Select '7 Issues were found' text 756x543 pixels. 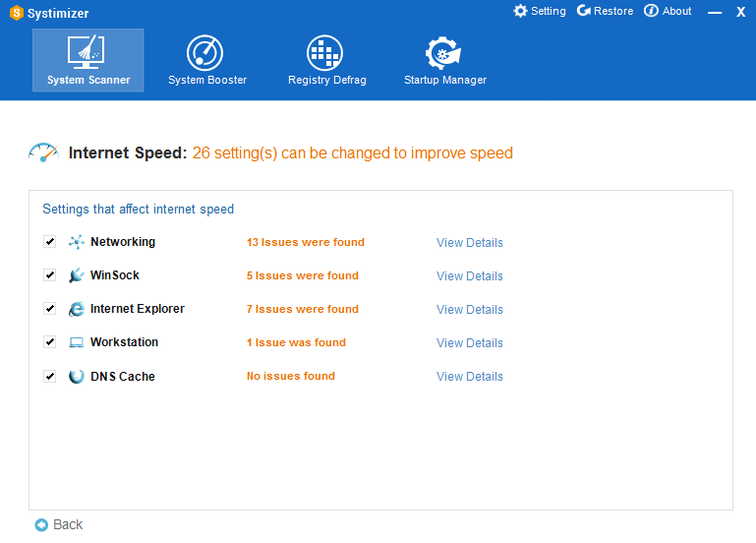point(303,309)
